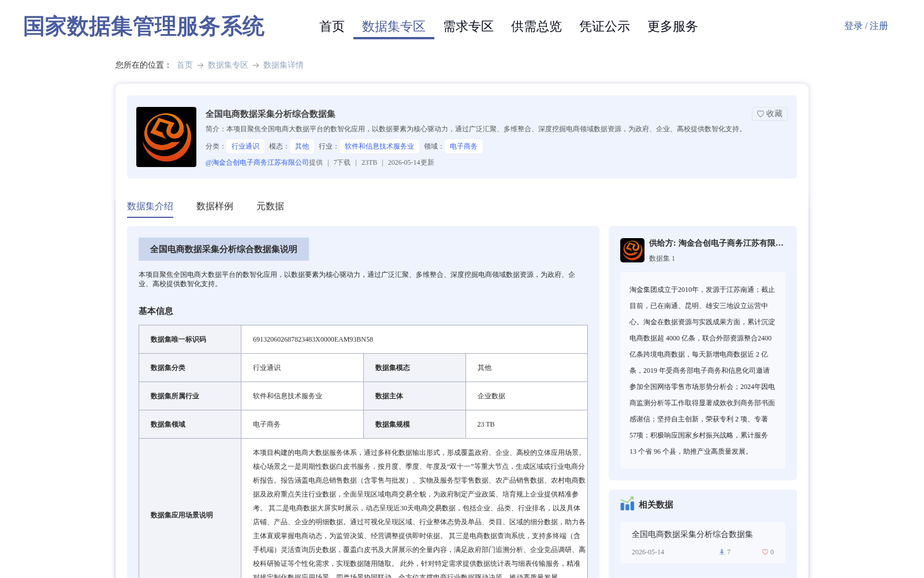The image size is (924, 578).
Task: Click the 数据主体 table label
Action: (x=389, y=396)
